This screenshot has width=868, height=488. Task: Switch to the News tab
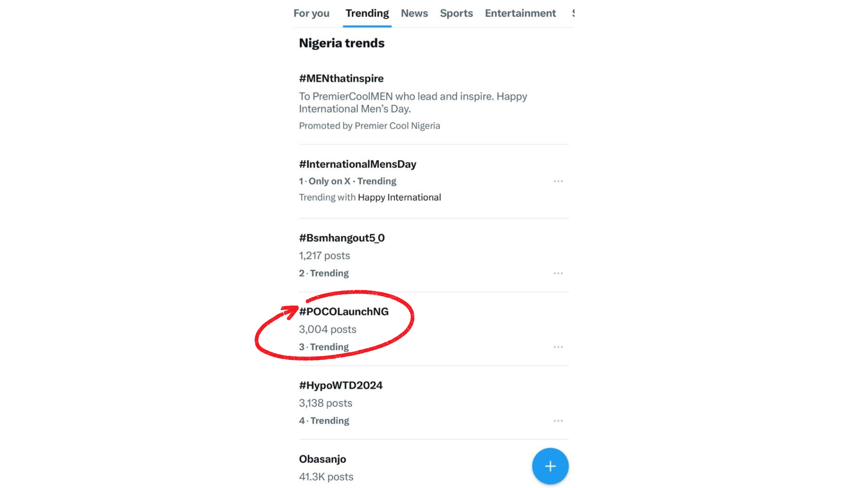414,14
